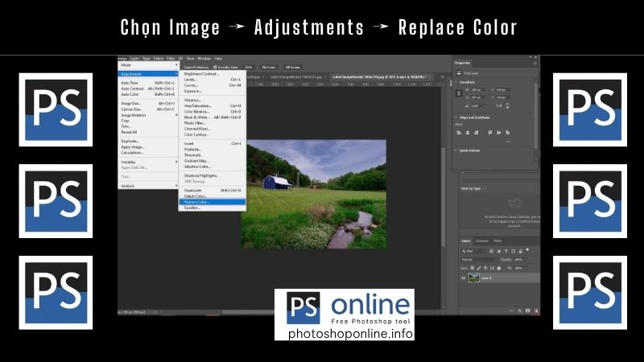
Task: Select Threshold adjustment
Action: [213, 155]
